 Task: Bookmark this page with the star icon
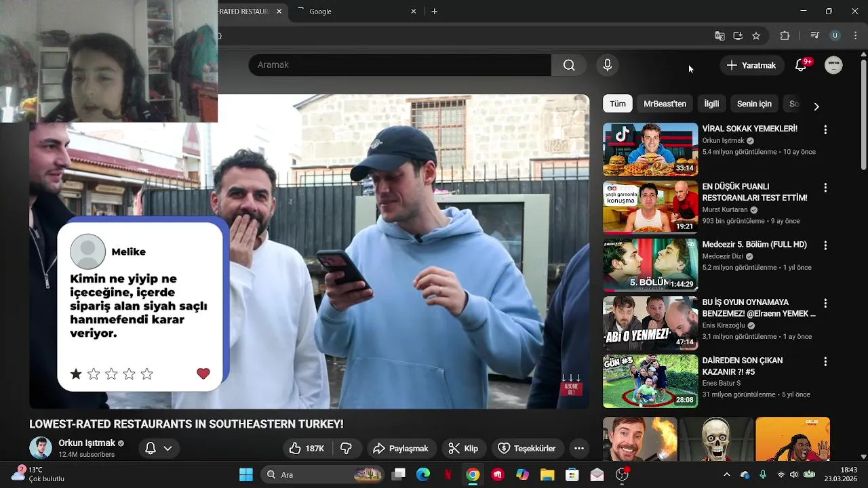[756, 36]
